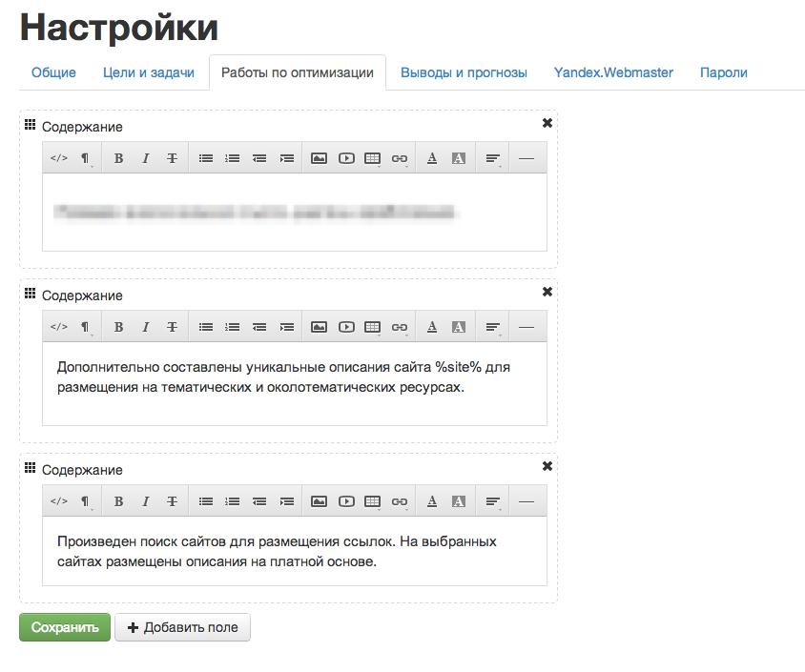Screen dimensions: 805x672
Task: Click the green 'Сохранить' button
Action: pos(65,627)
